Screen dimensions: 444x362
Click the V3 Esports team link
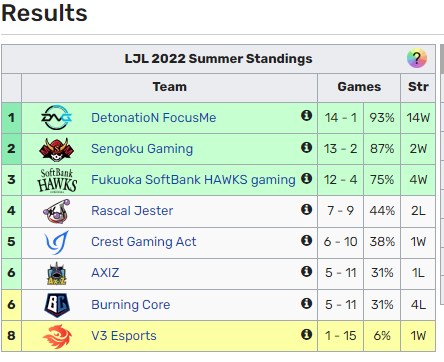[124, 336]
